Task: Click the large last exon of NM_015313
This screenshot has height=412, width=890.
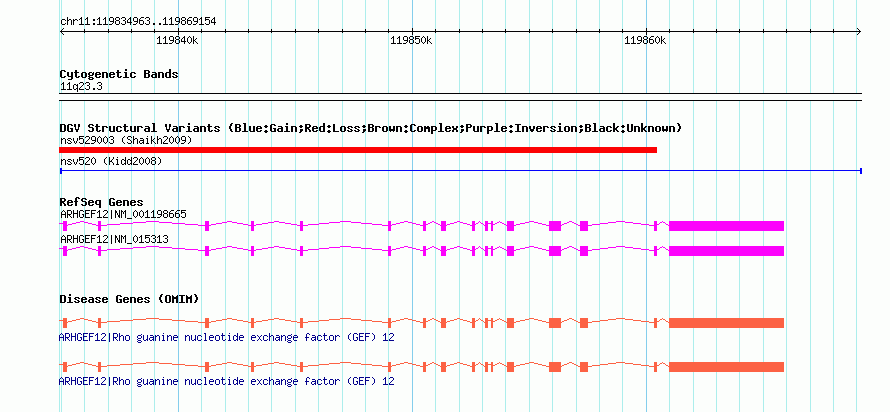Action: click(727, 251)
